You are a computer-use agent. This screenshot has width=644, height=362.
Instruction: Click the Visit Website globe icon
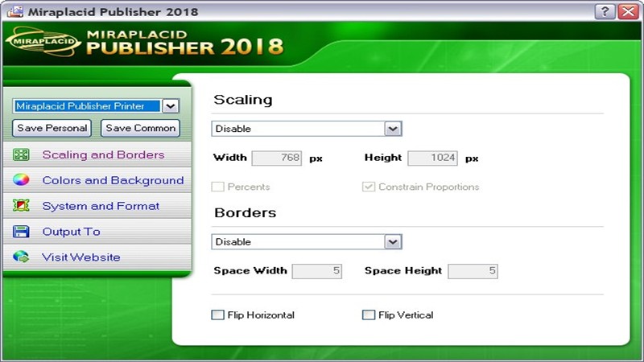point(21,257)
